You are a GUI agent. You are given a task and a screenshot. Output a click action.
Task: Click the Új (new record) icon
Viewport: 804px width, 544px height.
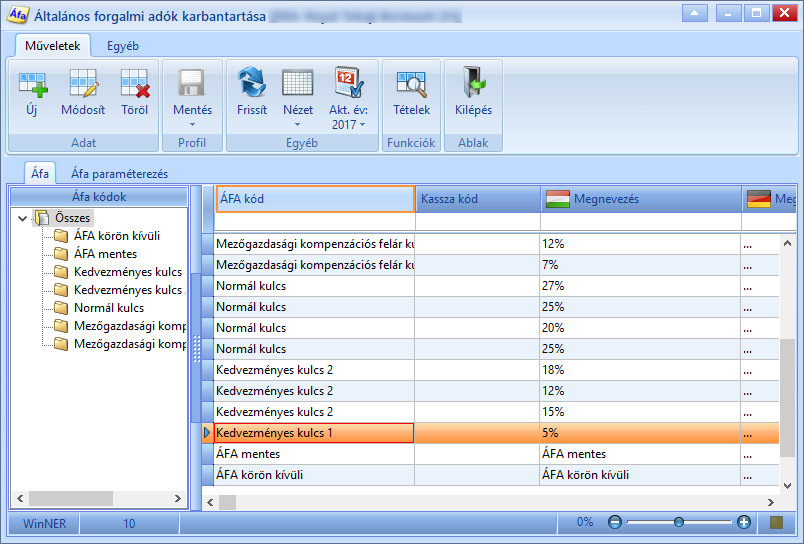(32, 84)
